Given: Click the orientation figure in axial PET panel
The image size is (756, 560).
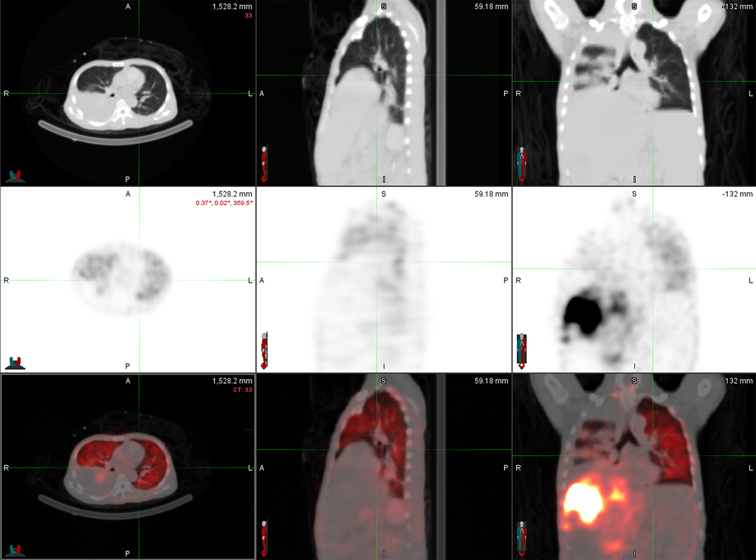Looking at the screenshot, I should point(16,361).
